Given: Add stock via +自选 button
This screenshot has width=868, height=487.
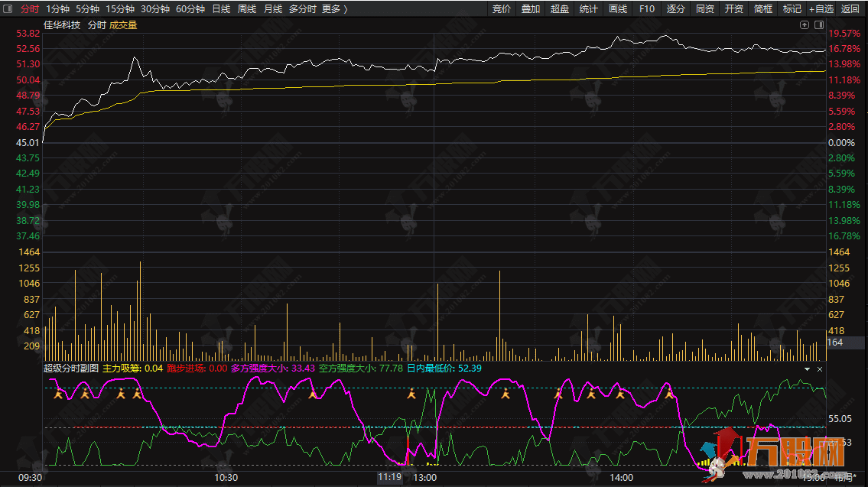Looking at the screenshot, I should [x=821, y=9].
